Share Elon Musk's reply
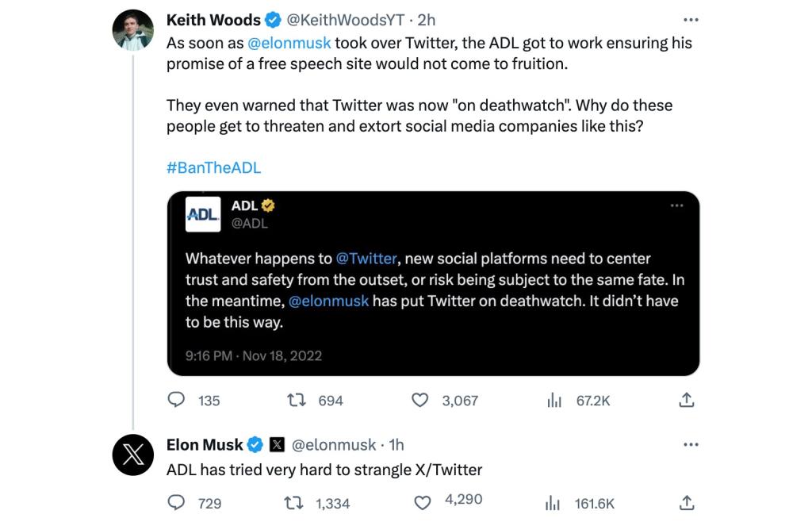Screen dimensions: 812x522 click(688, 502)
